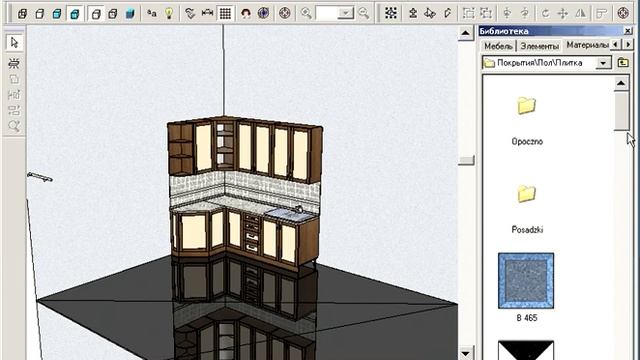Image resolution: width=640 pixels, height=360 pixels.
Task: Click the ungroup frame icon
Action: tap(486, 13)
